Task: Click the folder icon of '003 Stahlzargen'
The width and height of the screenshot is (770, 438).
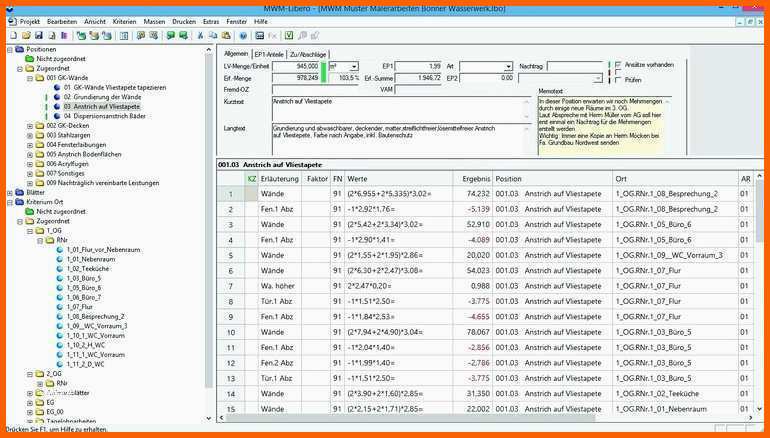Action: pos(40,135)
